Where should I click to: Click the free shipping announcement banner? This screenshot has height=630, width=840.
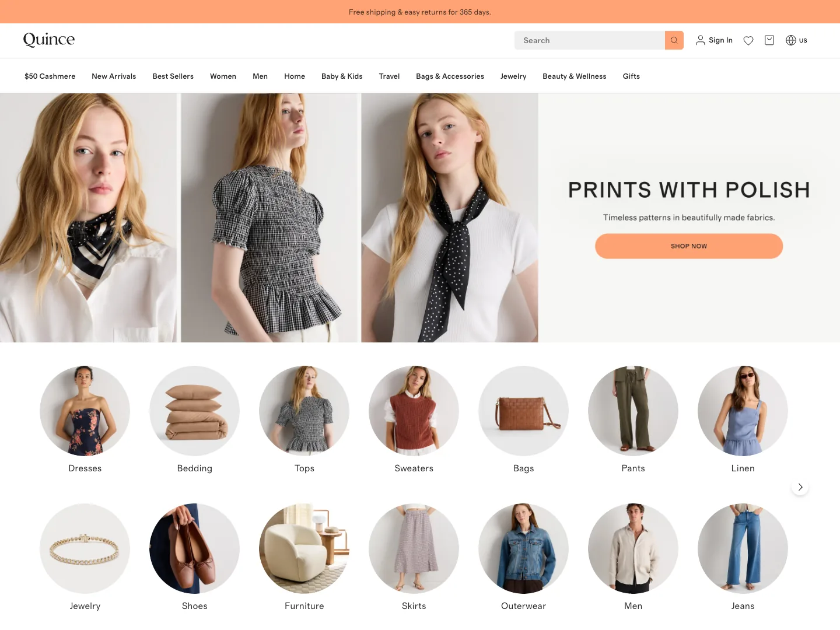tap(420, 12)
